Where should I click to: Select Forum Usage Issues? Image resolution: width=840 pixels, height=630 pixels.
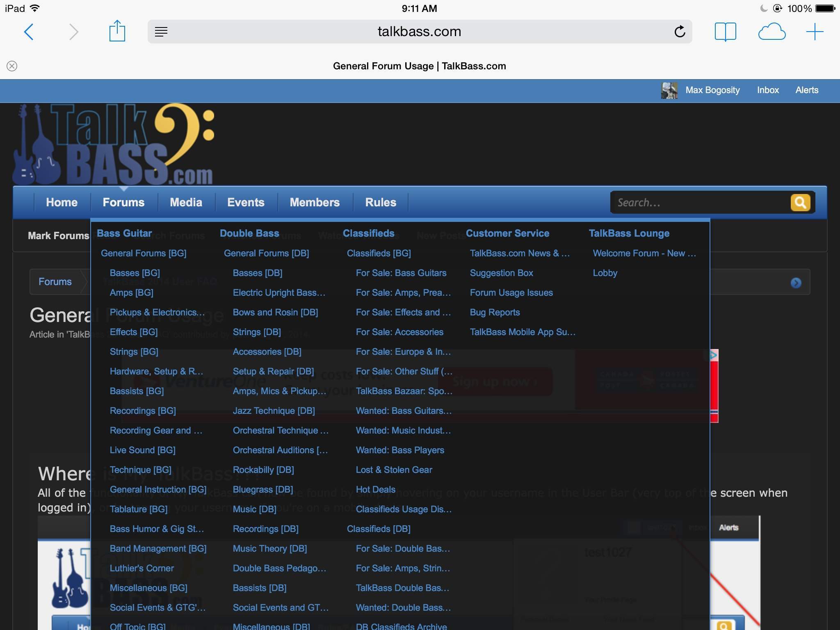[x=511, y=293]
